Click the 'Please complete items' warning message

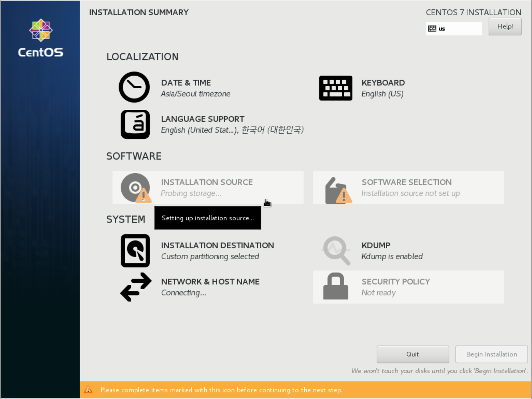[221, 390]
